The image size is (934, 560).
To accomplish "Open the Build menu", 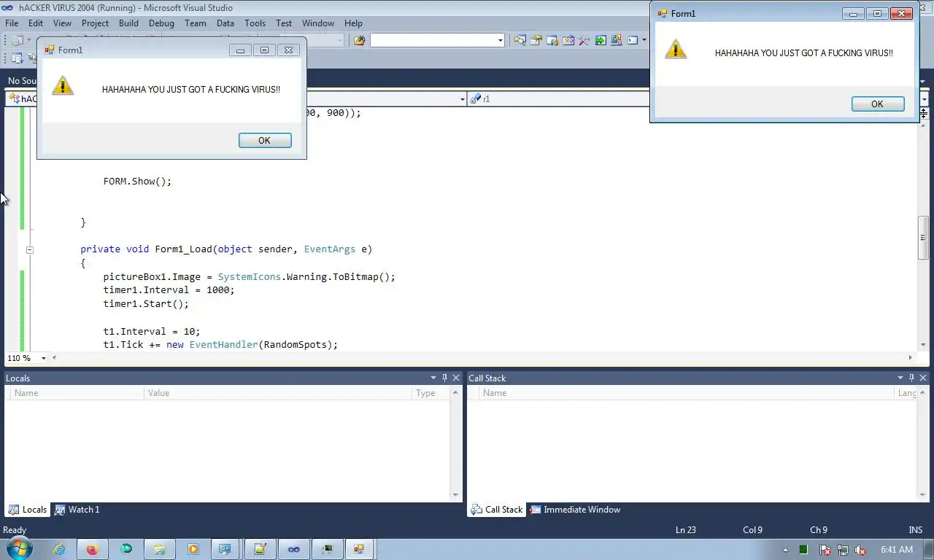I will click(128, 23).
